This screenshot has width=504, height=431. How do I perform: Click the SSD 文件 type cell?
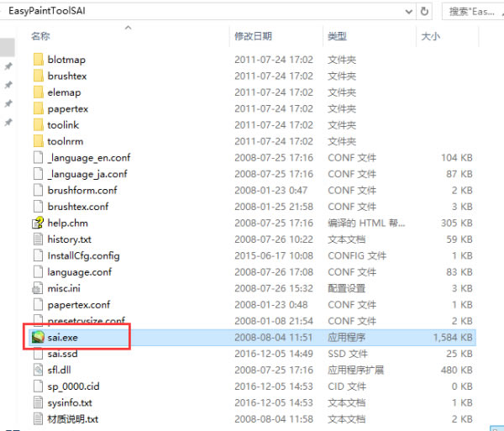pos(348,354)
